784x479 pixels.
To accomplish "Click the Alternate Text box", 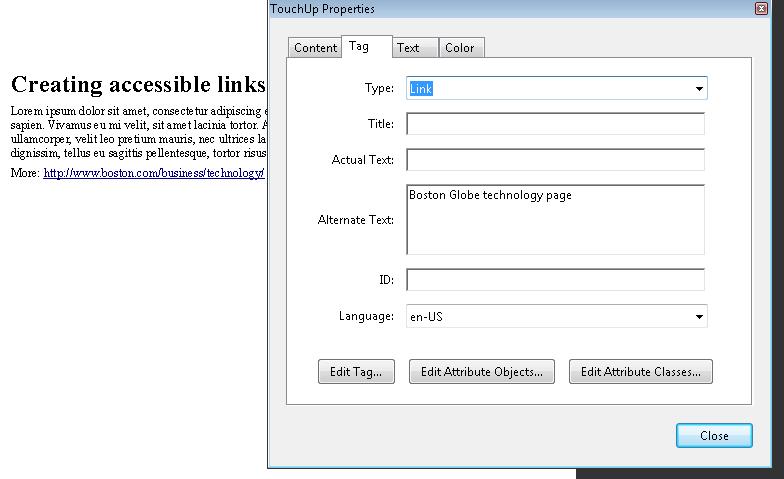I will (555, 219).
